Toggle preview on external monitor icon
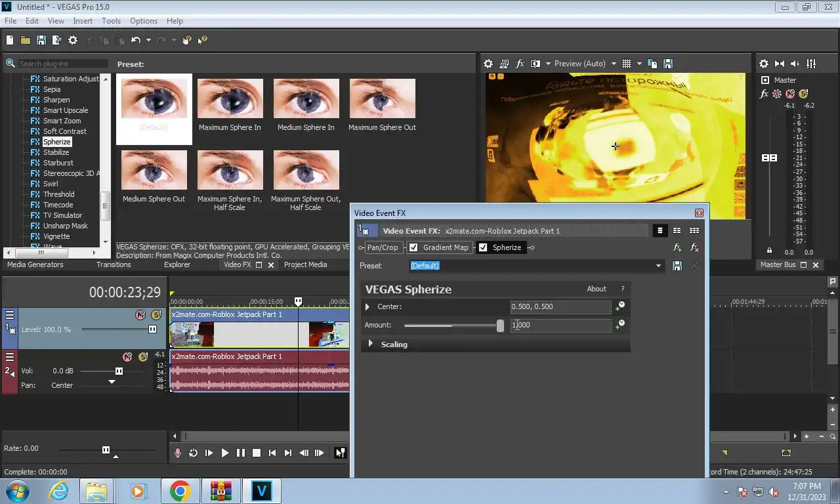The height and width of the screenshot is (504, 840). pyautogui.click(x=504, y=64)
